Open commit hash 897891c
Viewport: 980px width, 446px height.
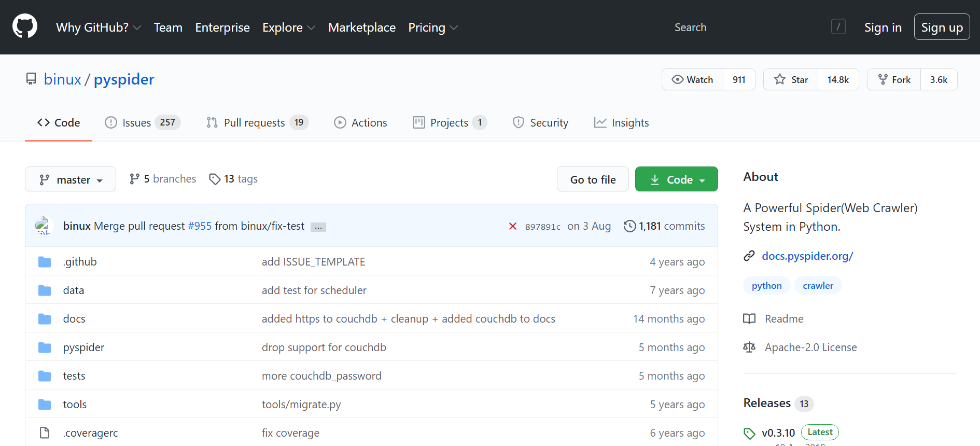543,227
